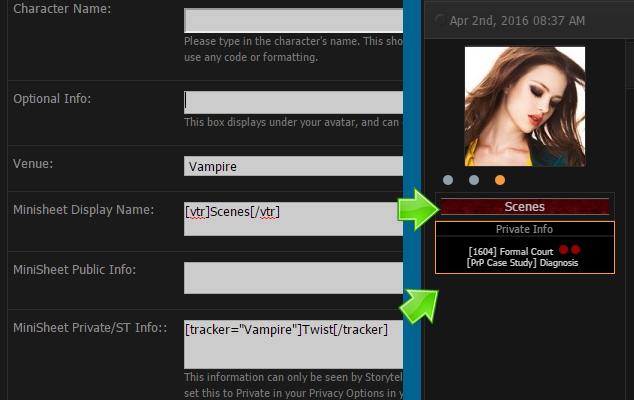Toggle the Private Info section header
634x400 pixels.
pos(525,229)
